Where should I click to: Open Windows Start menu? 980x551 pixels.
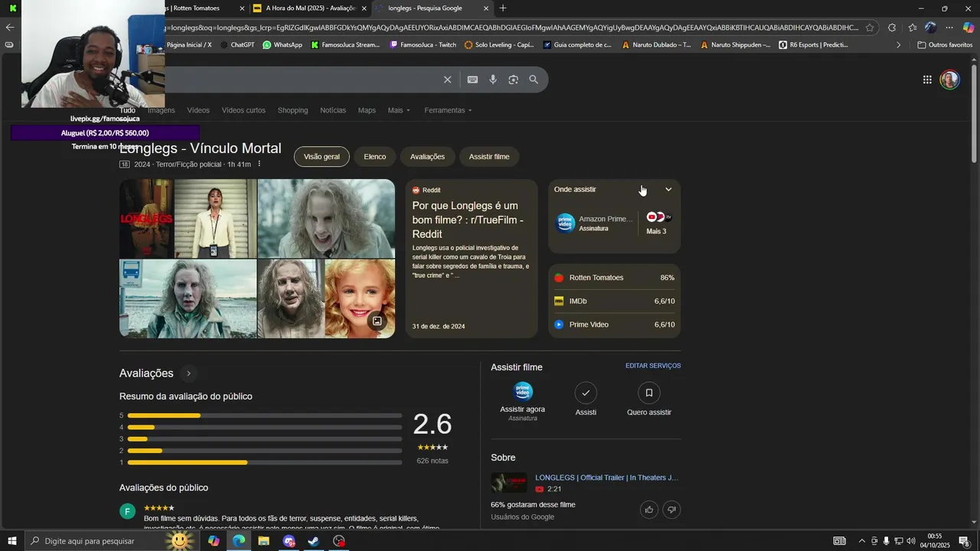[x=11, y=541]
